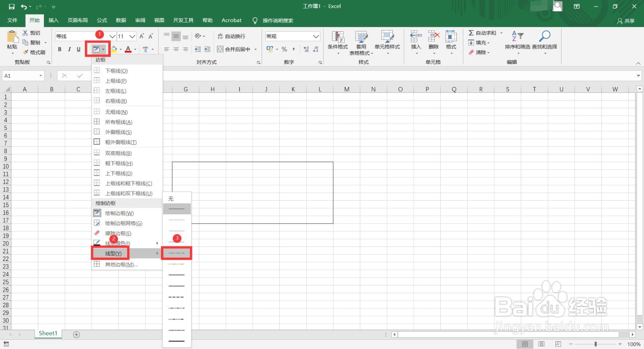Open the 插入 (Insert) ribbon tab
The width and height of the screenshot is (644, 349).
[54, 21]
